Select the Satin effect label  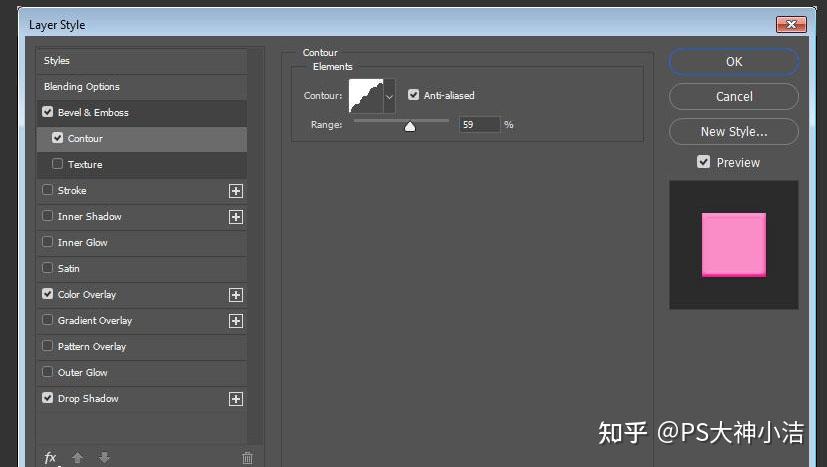69,269
